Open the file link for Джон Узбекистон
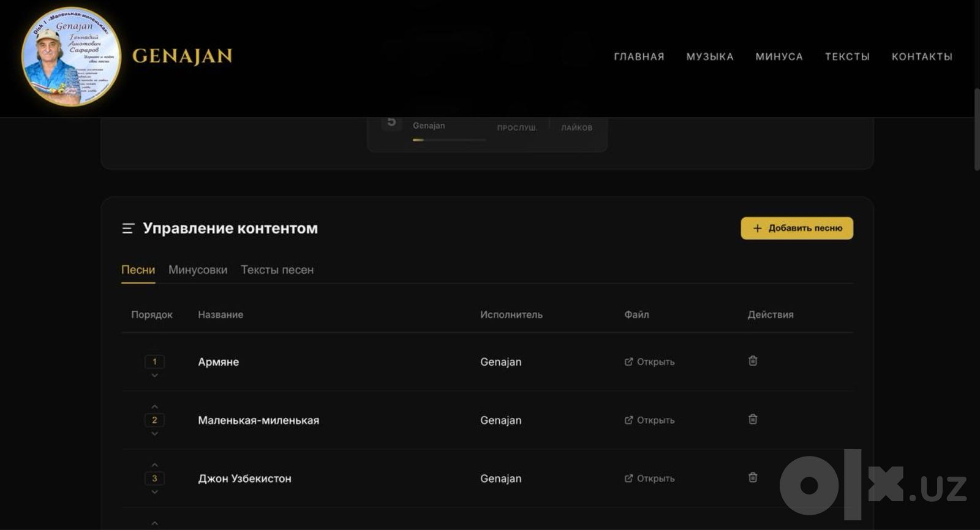 649,478
